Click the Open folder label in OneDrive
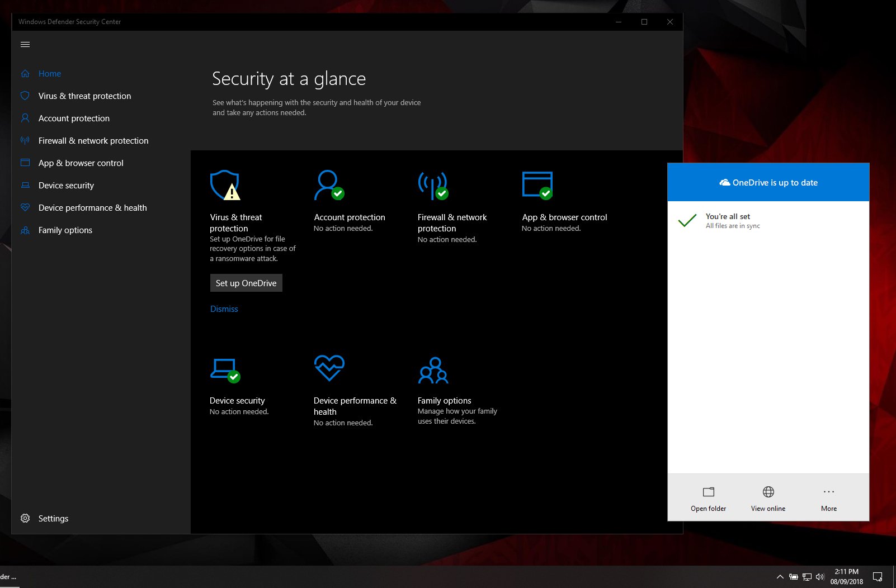896x588 pixels. 709,509
